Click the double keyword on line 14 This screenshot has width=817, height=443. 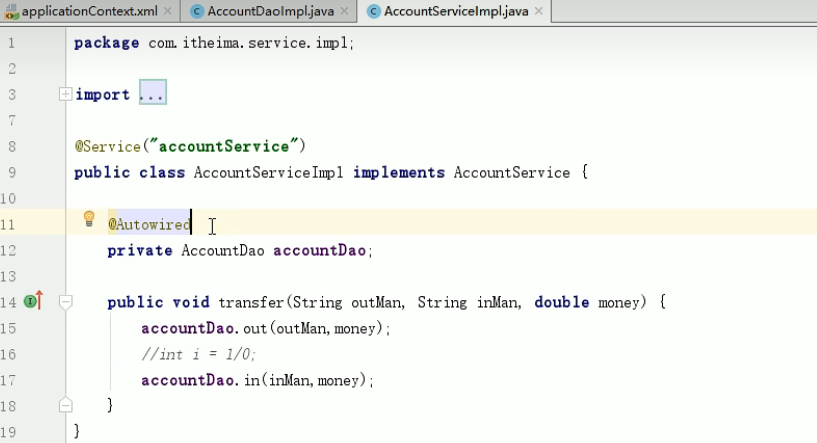pyautogui.click(x=562, y=302)
